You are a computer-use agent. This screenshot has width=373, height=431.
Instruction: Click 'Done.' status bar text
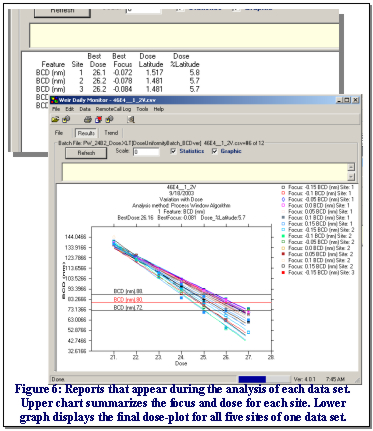(x=58, y=379)
